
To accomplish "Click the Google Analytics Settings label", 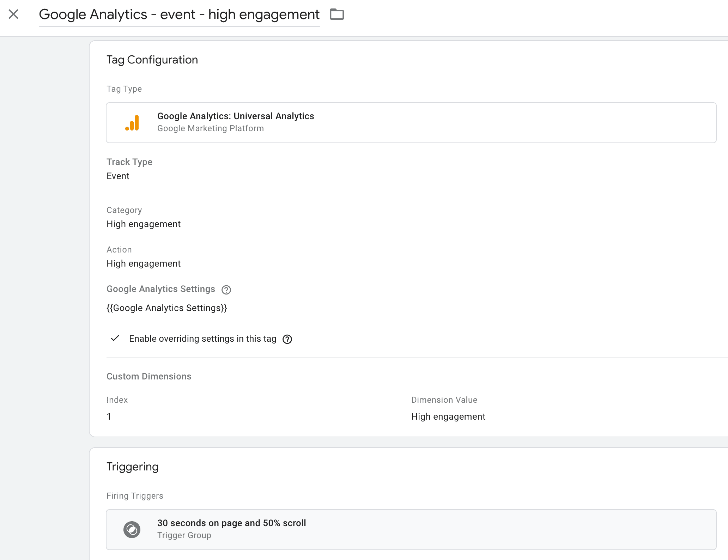I will 161,289.
